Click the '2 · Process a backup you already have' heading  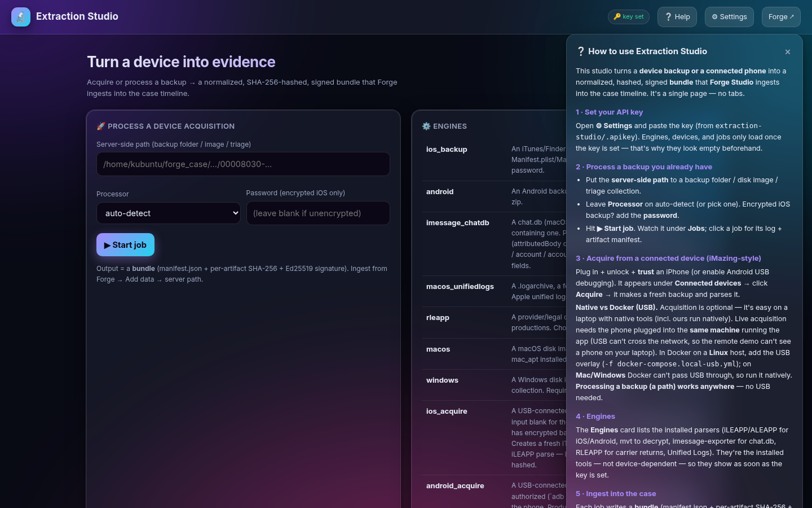[x=644, y=167]
